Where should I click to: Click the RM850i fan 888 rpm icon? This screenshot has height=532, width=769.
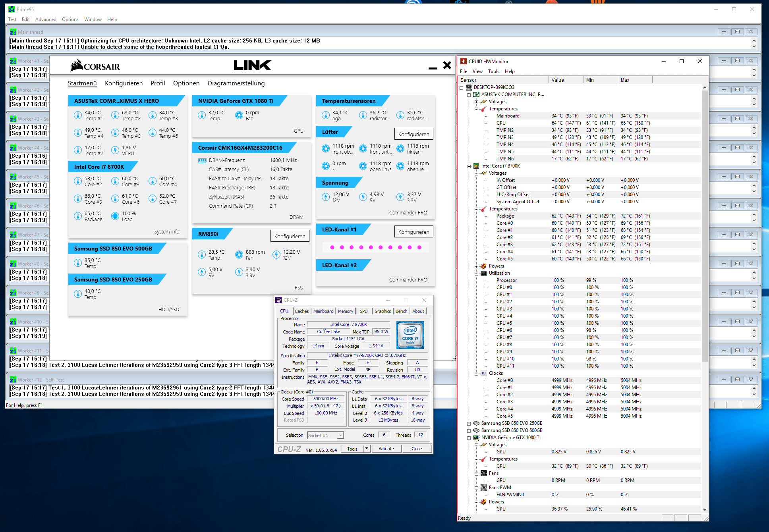tap(239, 254)
